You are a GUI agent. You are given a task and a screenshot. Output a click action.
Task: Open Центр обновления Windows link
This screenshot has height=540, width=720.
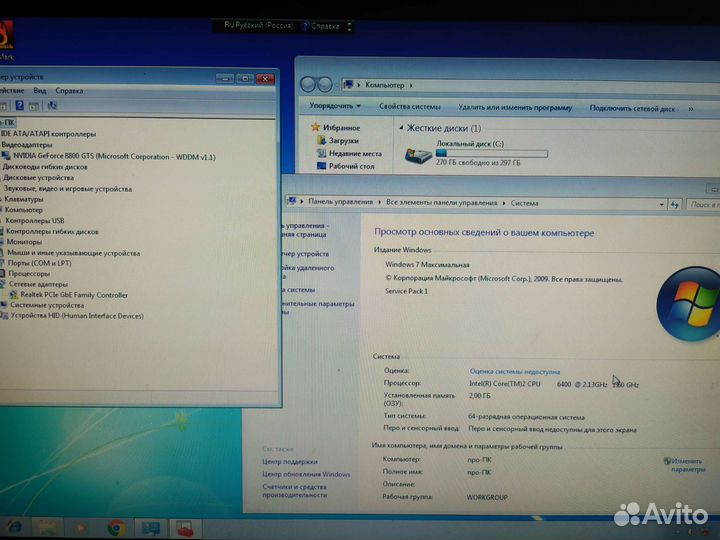click(x=306, y=474)
